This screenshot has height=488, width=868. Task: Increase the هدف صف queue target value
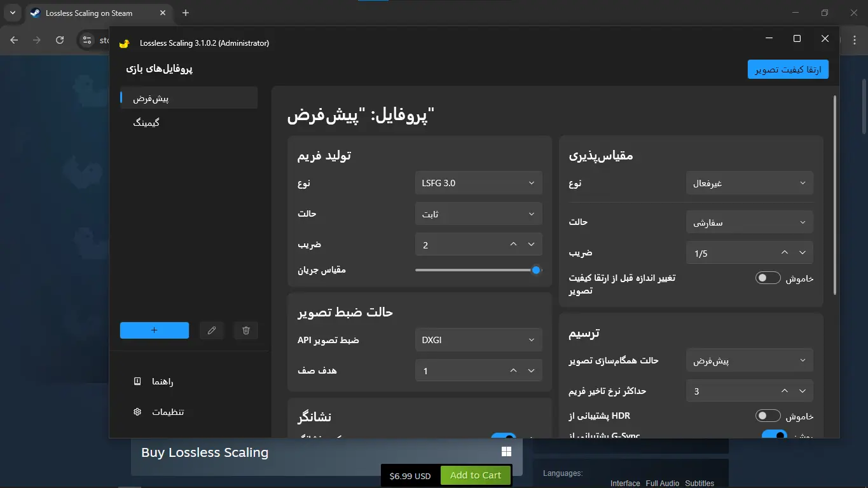coord(514,370)
